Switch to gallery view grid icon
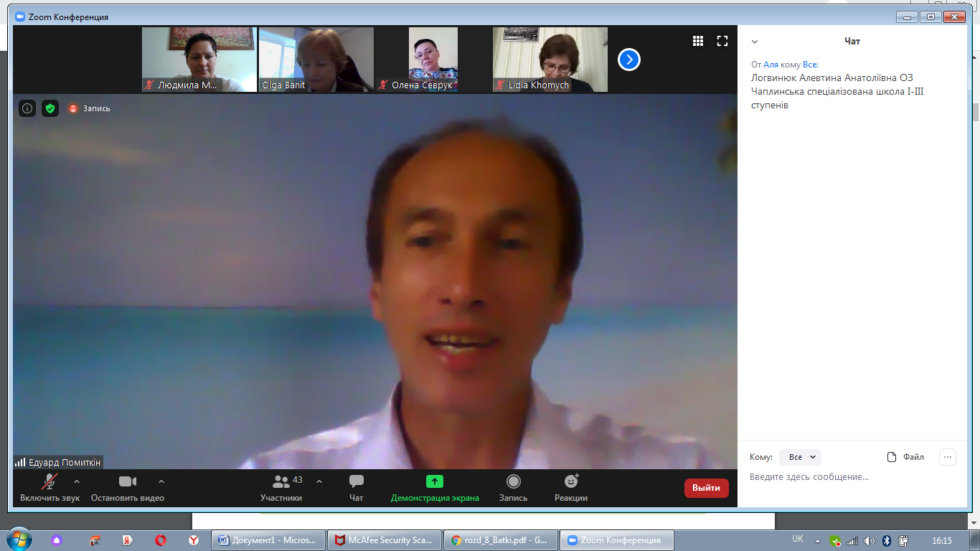The width and height of the screenshot is (980, 551). tap(697, 41)
